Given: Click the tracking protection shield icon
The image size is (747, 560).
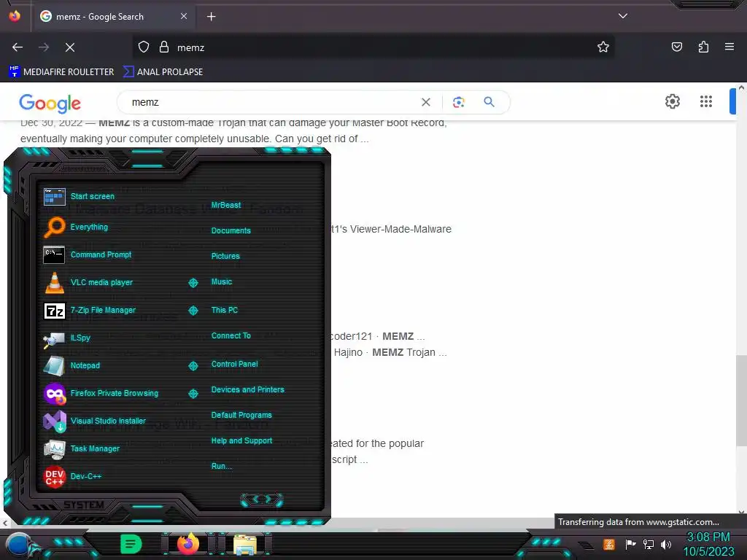Looking at the screenshot, I should pyautogui.click(x=144, y=47).
